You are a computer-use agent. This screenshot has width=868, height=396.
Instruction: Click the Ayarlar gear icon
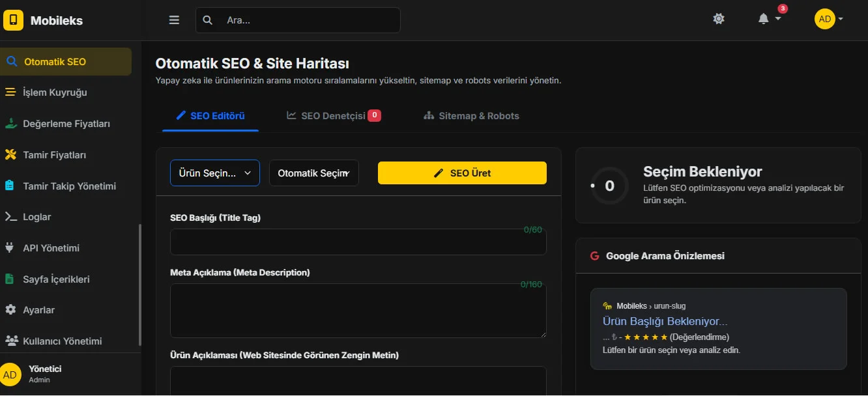(x=10, y=310)
